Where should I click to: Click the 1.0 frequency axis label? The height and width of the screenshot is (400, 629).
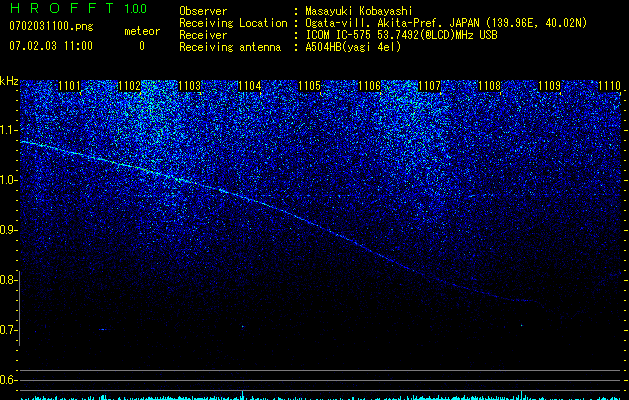(x=9, y=180)
